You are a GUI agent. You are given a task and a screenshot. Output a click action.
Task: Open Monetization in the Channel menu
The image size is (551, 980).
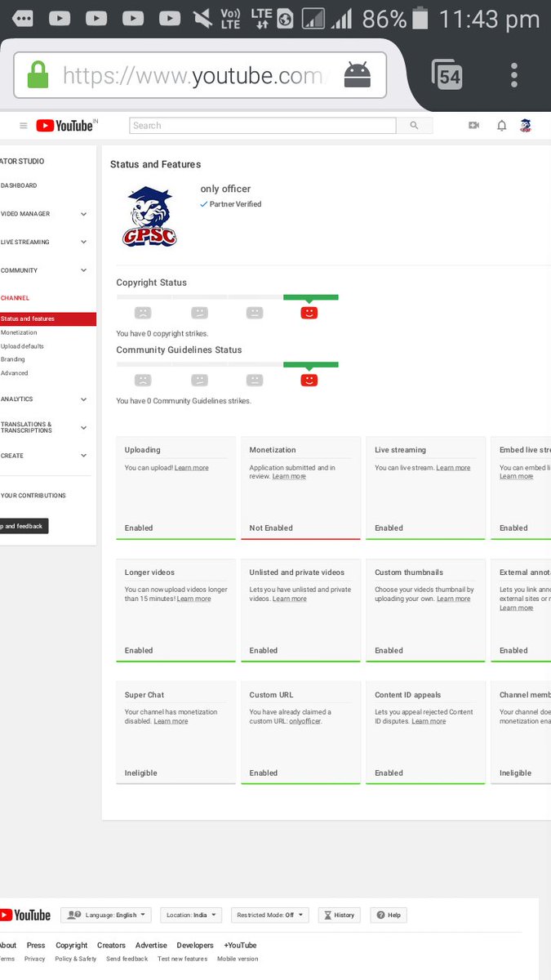click(19, 333)
